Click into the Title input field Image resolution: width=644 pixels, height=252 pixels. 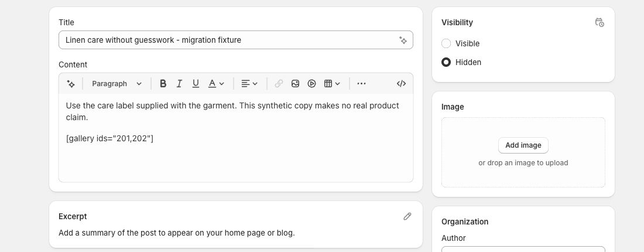click(x=236, y=40)
